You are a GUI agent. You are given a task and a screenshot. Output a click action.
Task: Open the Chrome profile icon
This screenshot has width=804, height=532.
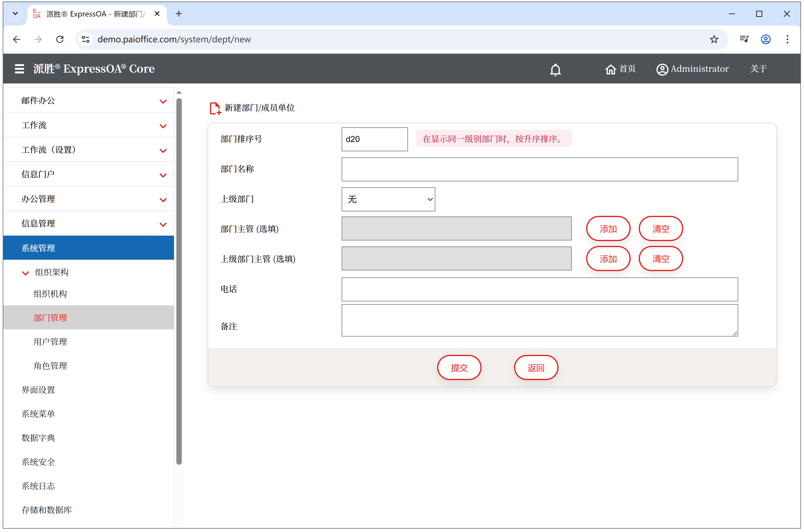click(766, 39)
